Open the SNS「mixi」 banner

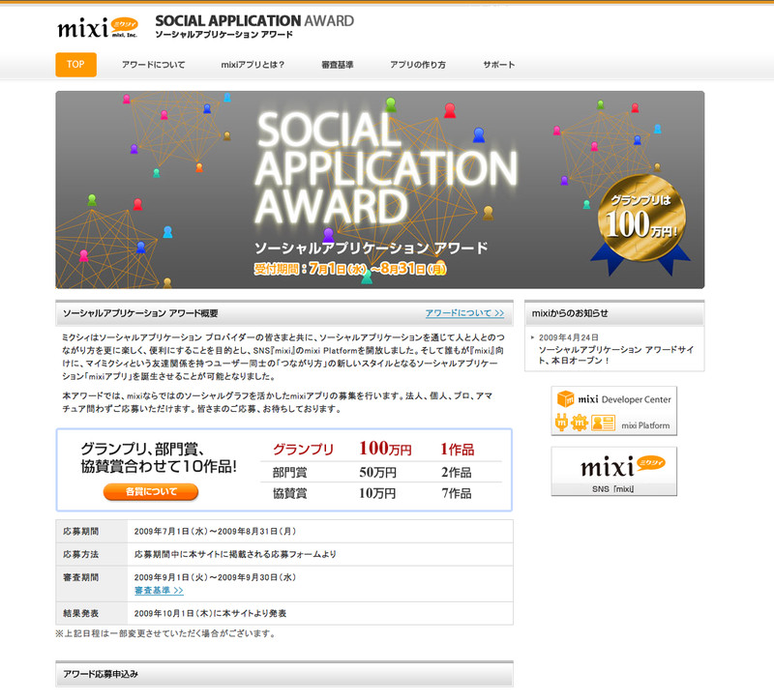(x=614, y=472)
